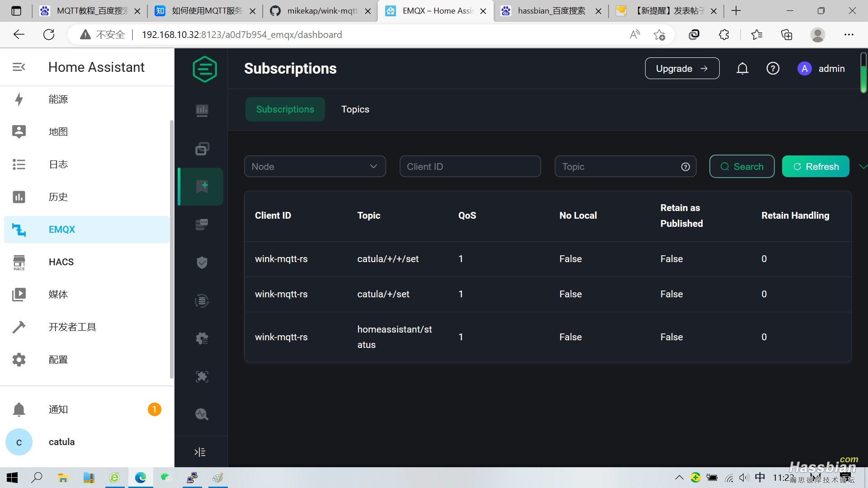Click the Search button
868x488 pixels.
tap(741, 166)
